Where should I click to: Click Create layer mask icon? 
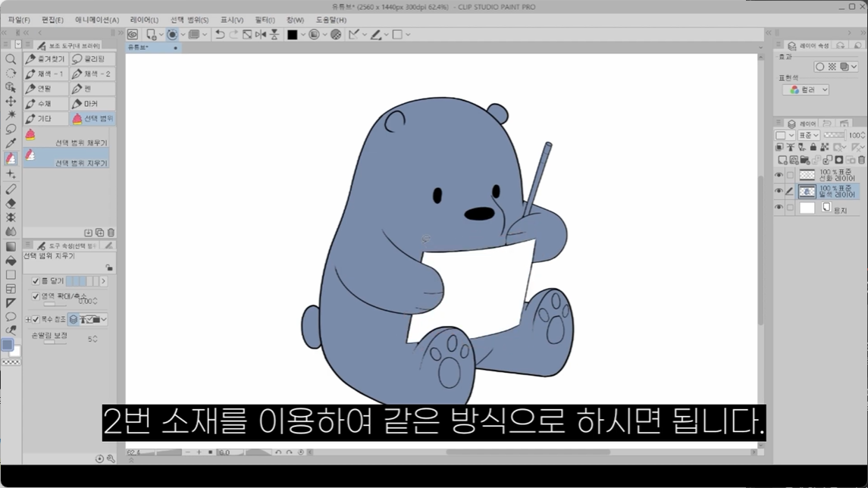tap(838, 160)
